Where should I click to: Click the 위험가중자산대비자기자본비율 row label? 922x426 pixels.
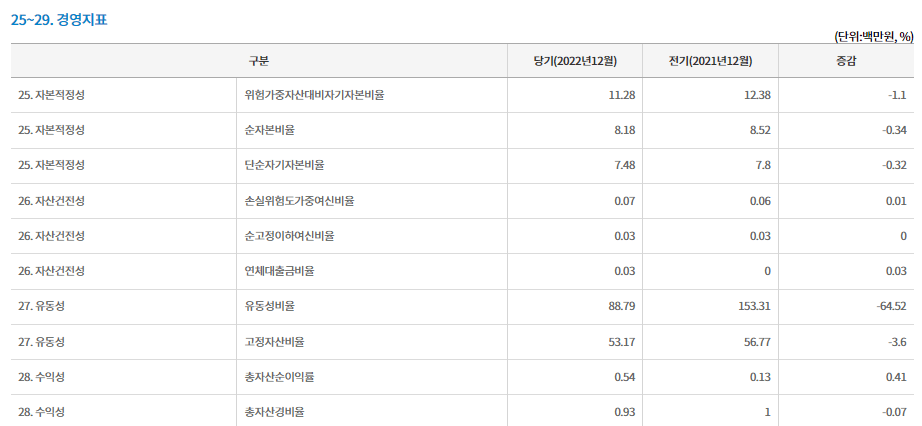click(314, 95)
